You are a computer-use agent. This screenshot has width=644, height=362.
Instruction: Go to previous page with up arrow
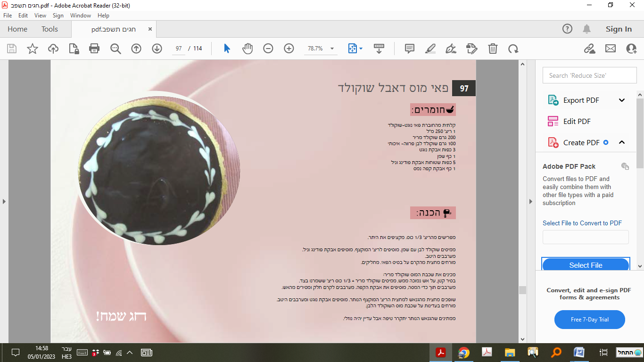click(136, 49)
